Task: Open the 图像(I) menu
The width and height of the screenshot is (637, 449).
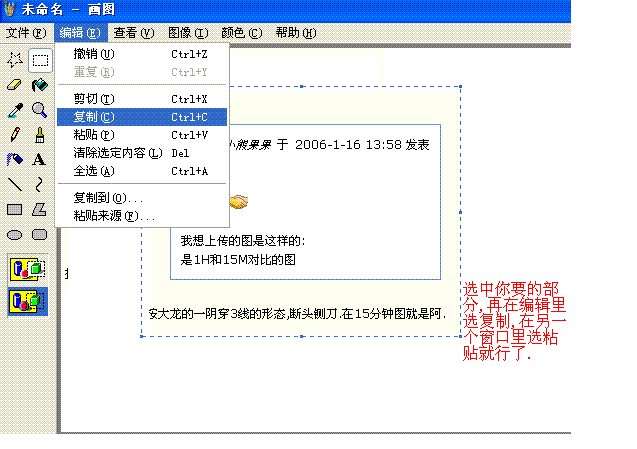Action: pyautogui.click(x=188, y=33)
